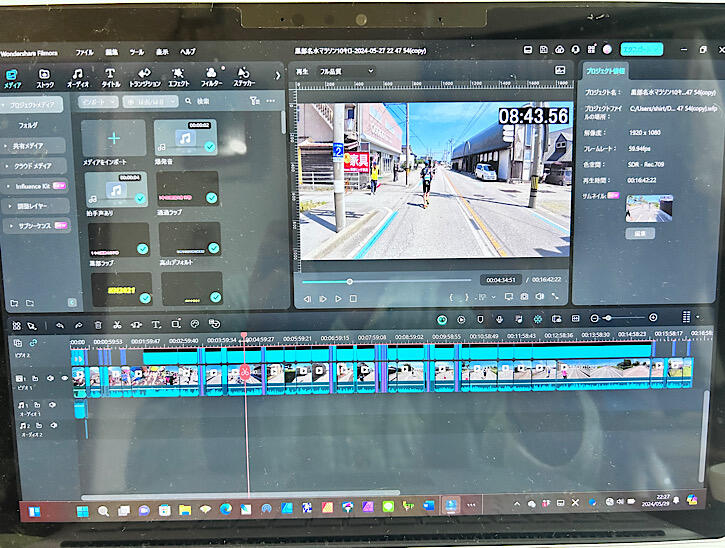Open the ファイル menu

pyautogui.click(x=85, y=51)
